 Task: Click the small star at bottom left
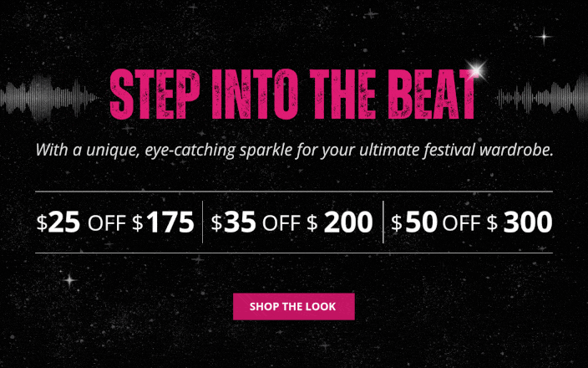69,279
